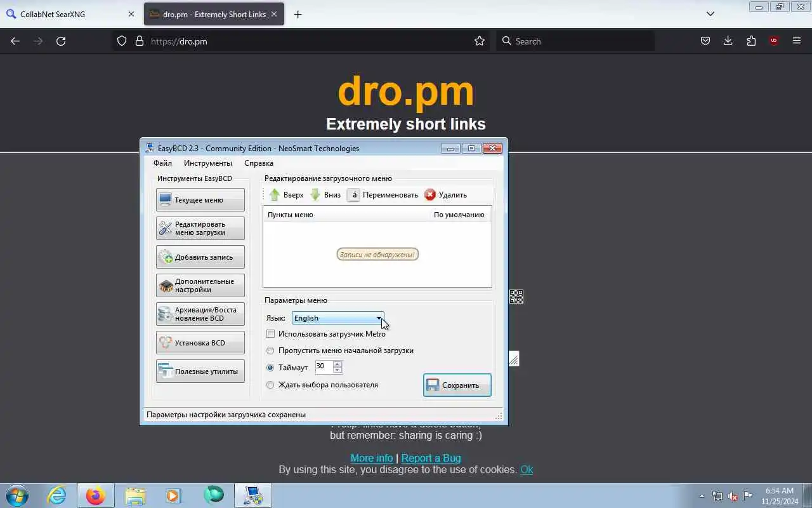Click По умолчанию column header
Viewport: 812px width, 508px height.
[459, 215]
